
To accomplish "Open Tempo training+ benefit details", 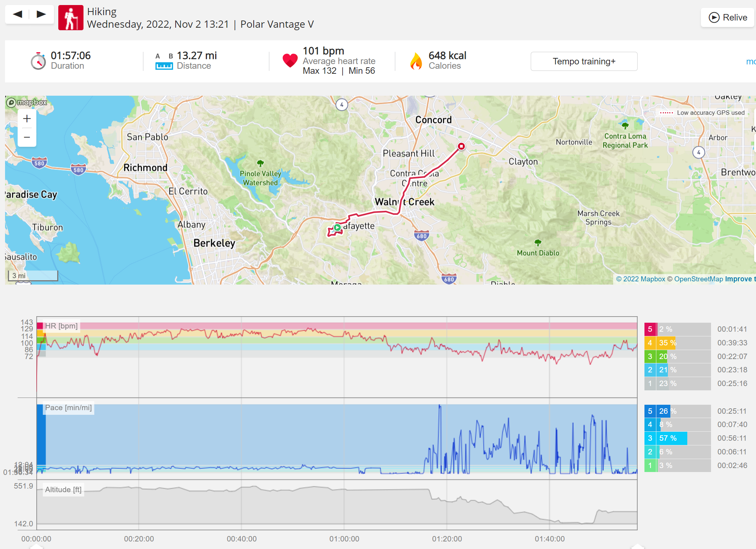I will [x=584, y=62].
